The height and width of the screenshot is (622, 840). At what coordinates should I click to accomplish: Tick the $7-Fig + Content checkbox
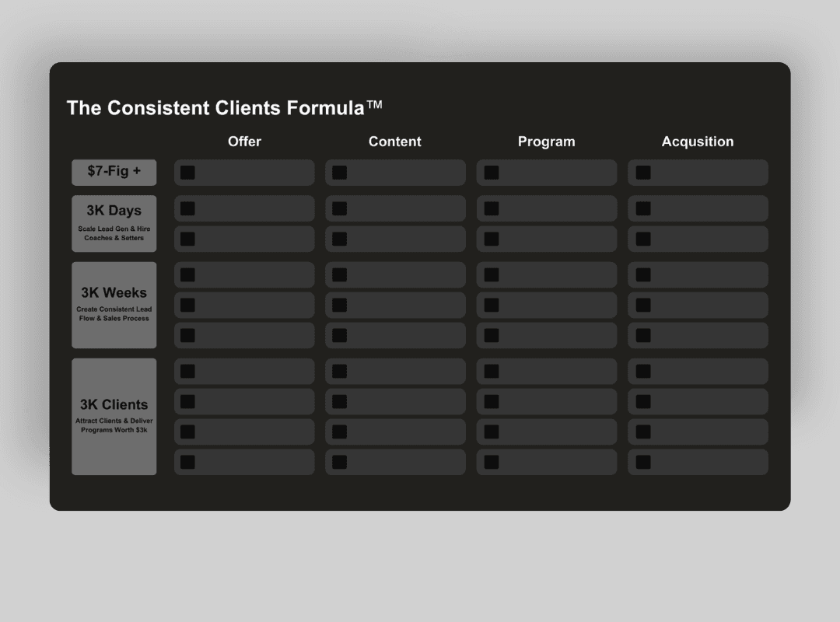pyautogui.click(x=340, y=173)
